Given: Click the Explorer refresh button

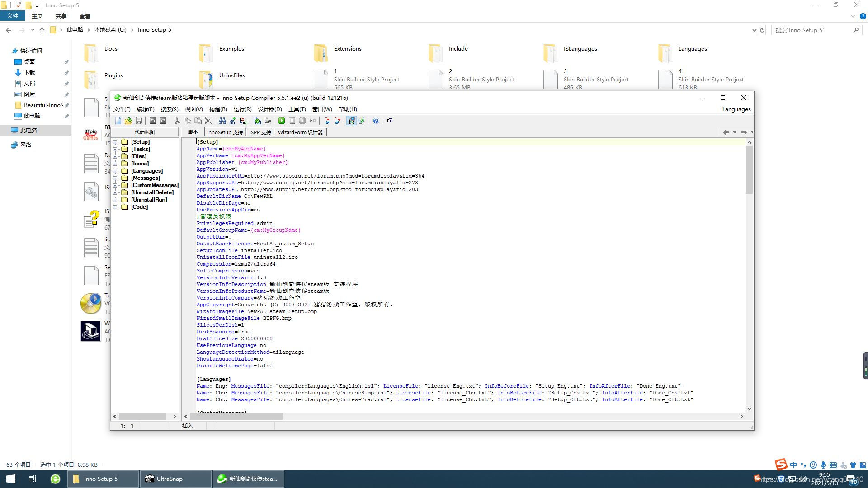Looking at the screenshot, I should (x=762, y=30).
